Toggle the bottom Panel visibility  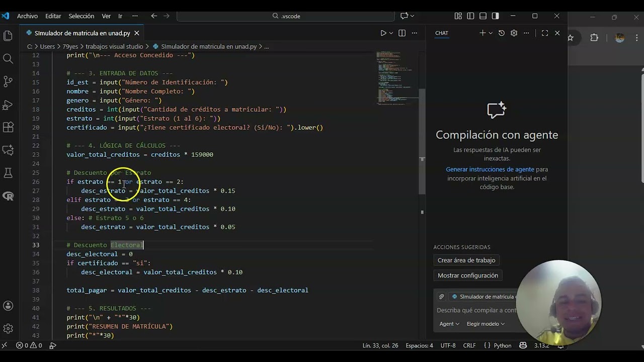483,16
